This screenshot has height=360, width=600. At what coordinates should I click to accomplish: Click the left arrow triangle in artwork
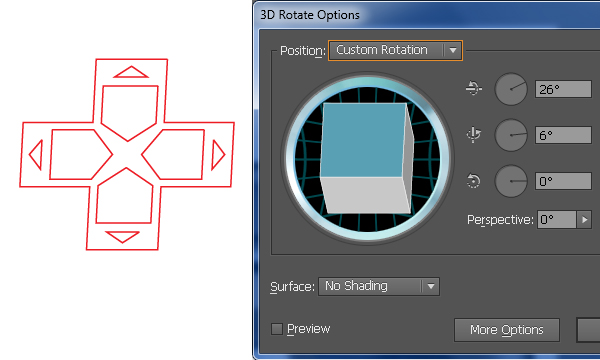36,155
